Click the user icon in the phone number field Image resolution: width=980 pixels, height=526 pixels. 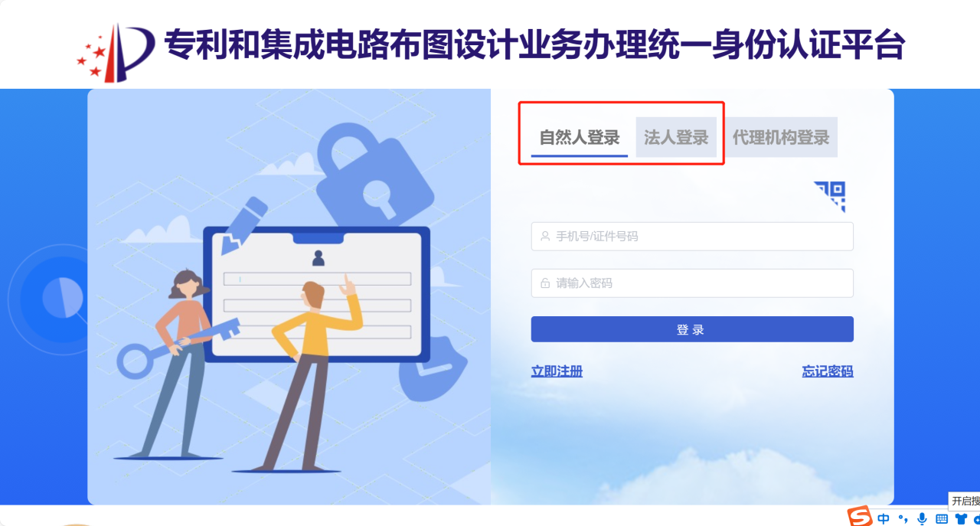(x=545, y=237)
